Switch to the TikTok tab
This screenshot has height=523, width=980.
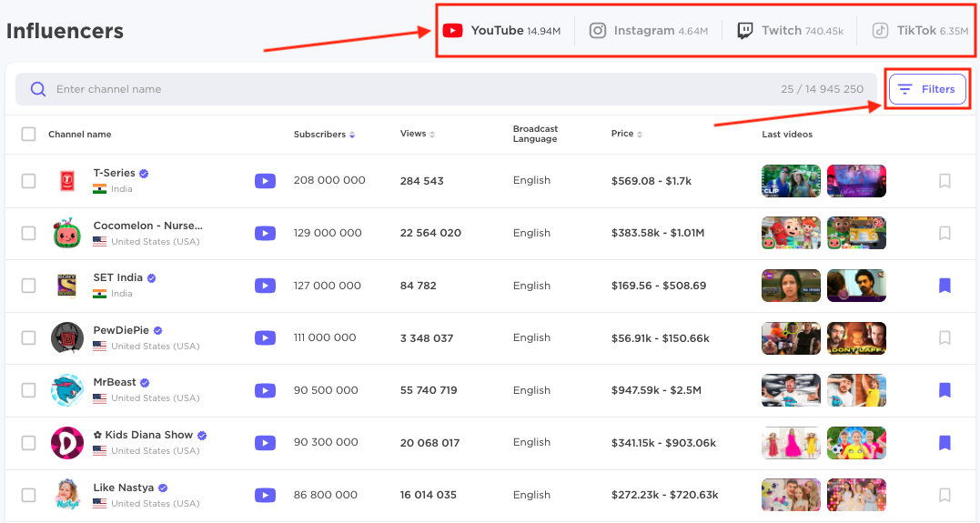click(921, 31)
